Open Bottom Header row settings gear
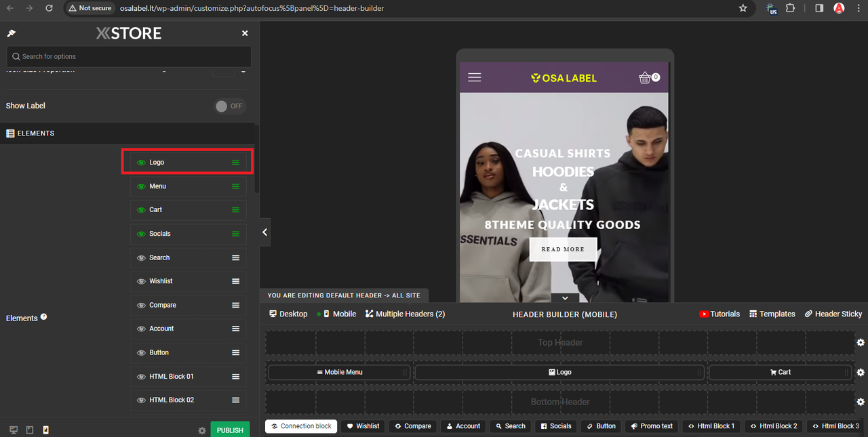The width and height of the screenshot is (868, 437). (x=861, y=402)
